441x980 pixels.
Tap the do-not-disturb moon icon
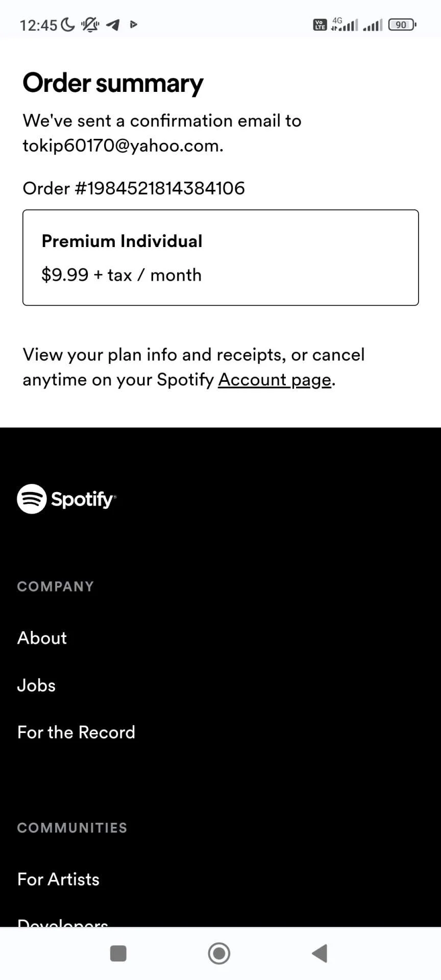tap(68, 24)
